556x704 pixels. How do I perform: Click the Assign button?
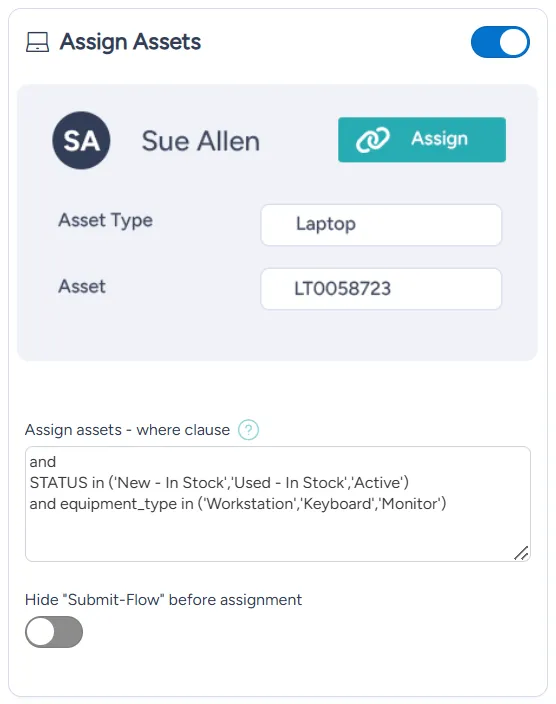coord(422,140)
